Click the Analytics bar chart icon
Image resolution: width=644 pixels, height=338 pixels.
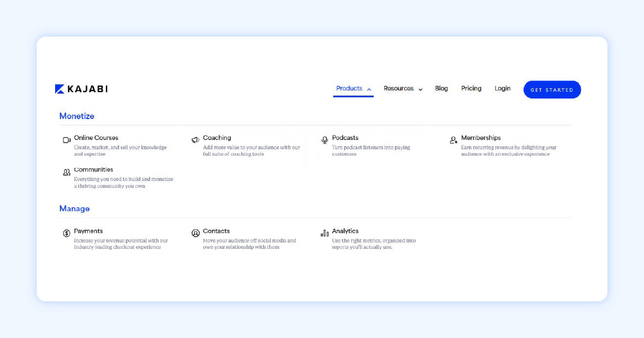click(x=324, y=233)
